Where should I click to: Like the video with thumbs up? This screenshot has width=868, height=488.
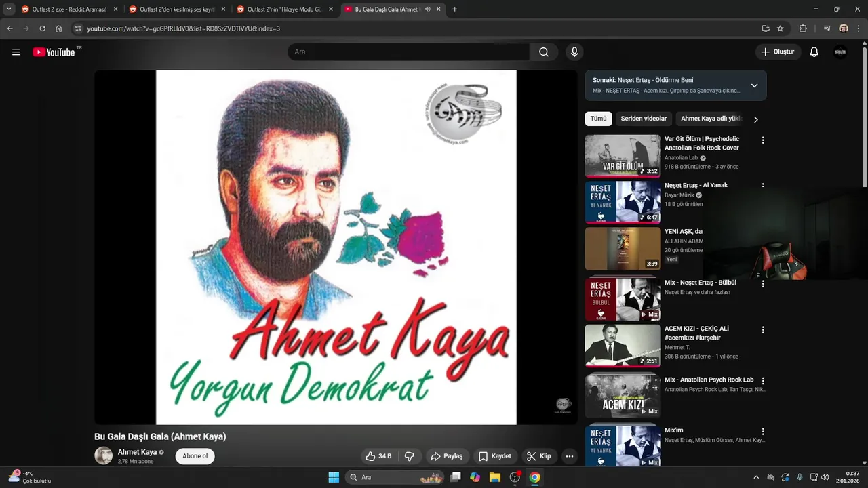coord(378,456)
